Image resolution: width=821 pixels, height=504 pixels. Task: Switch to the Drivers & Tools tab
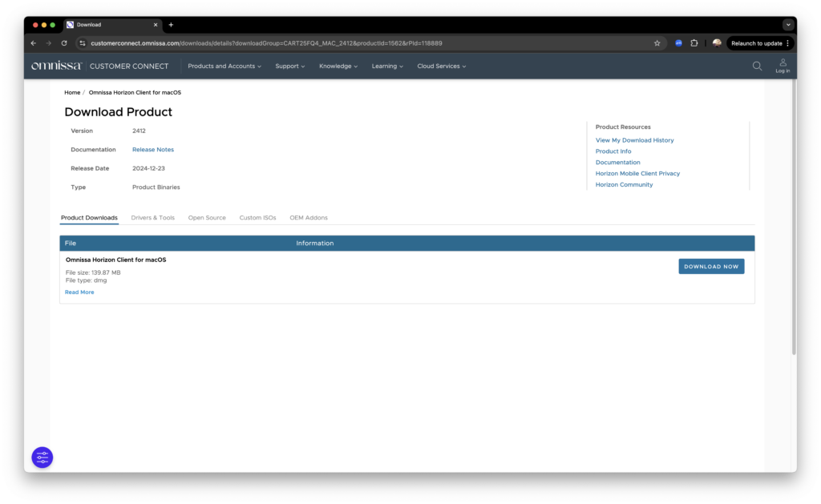153,217
